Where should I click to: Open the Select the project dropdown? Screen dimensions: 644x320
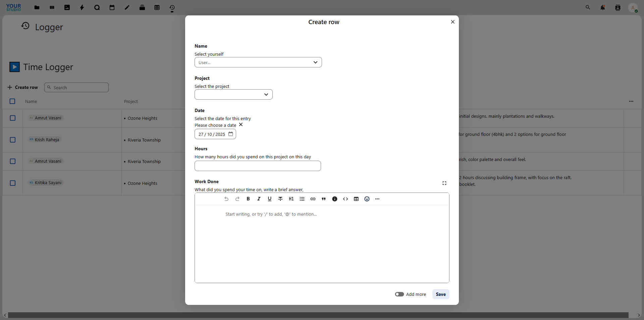[x=233, y=95]
